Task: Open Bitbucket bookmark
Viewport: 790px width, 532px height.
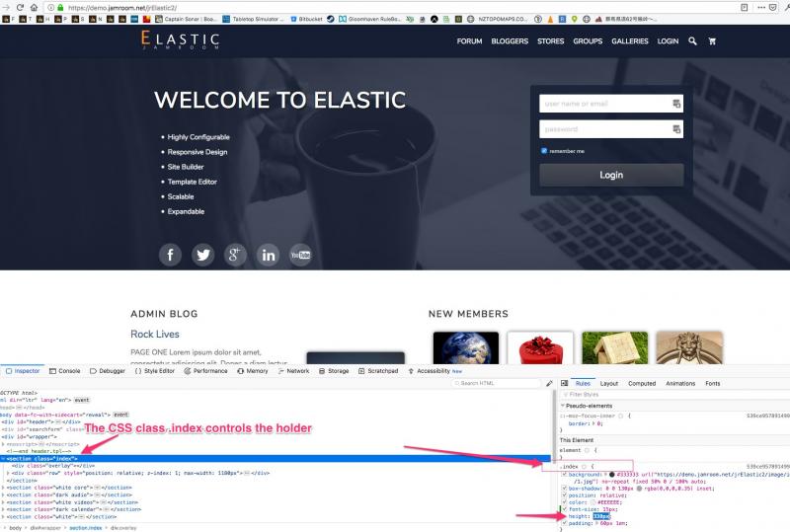Action: tap(306, 19)
